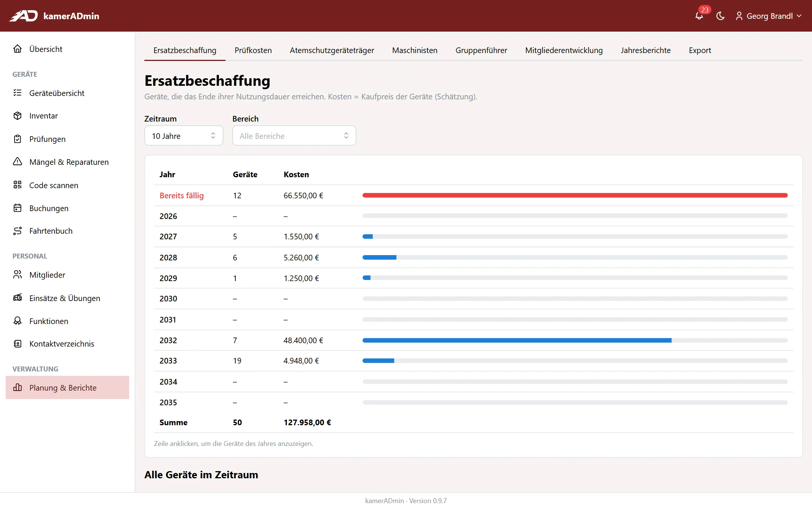Switch to the Atemschutzgeräteträger tab
The image size is (812, 508).
tap(332, 50)
